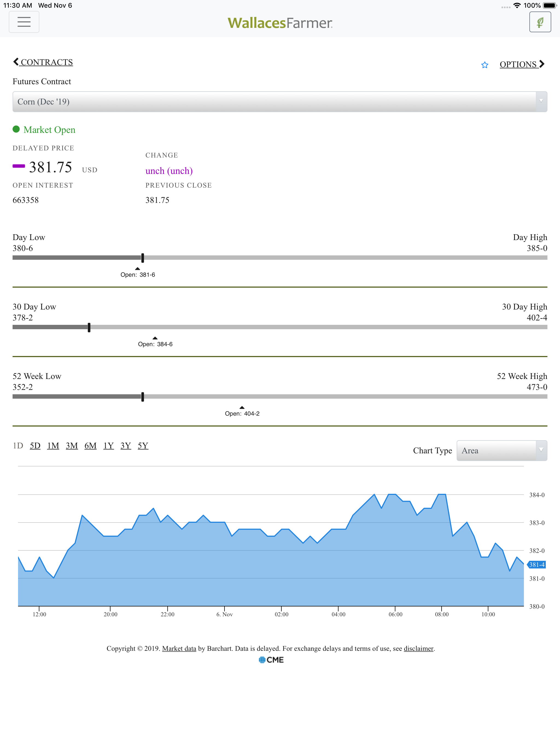
Task: Click the delayed price 381.75 value
Action: point(51,167)
